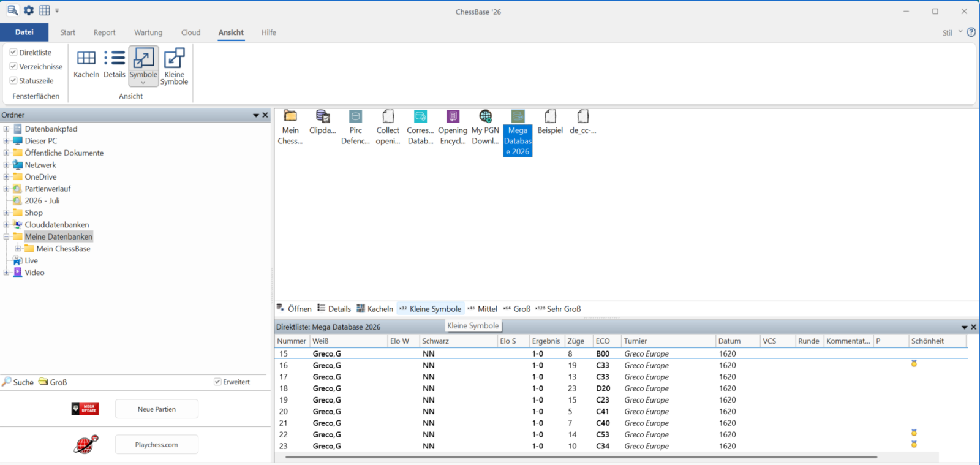Set icon size to Groß in database toolbar
Screen dimensions: 980x465
click(x=516, y=309)
